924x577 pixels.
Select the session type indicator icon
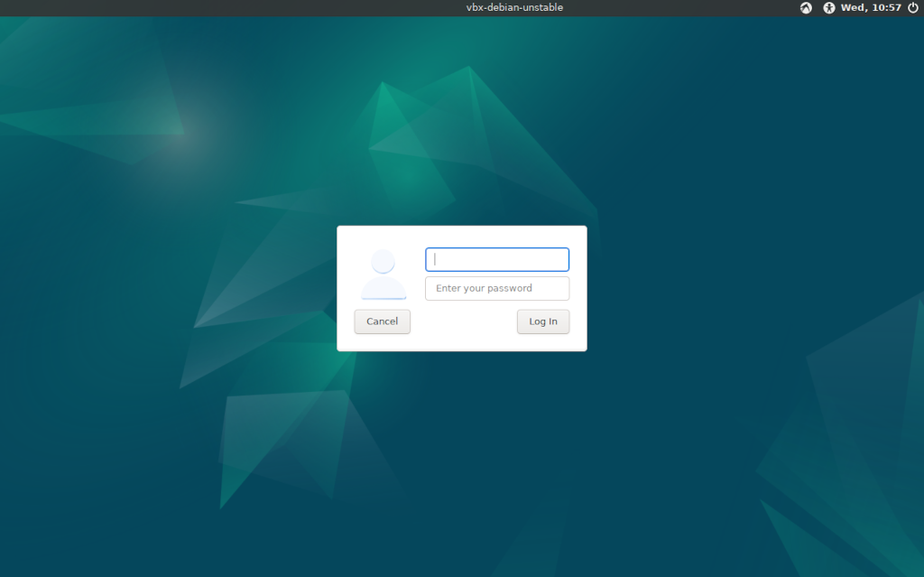pos(806,7)
